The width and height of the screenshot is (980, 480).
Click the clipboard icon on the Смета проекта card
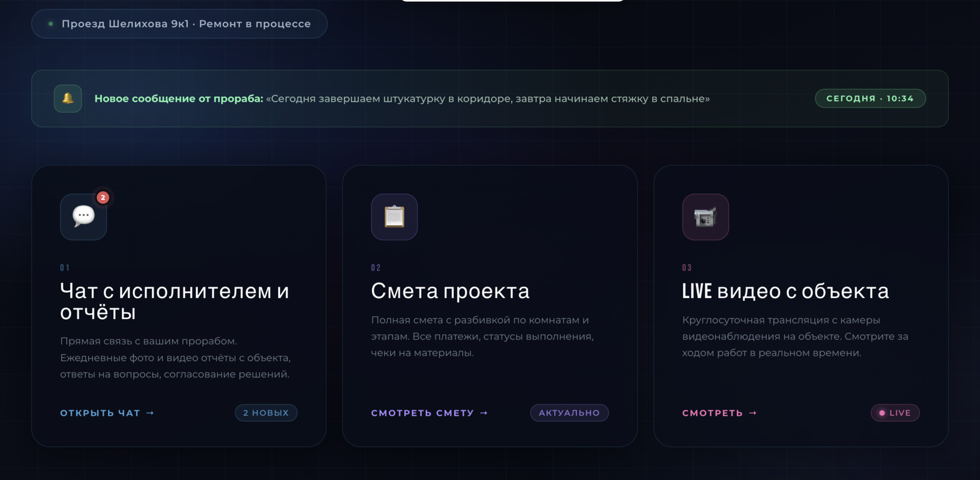[x=394, y=217]
